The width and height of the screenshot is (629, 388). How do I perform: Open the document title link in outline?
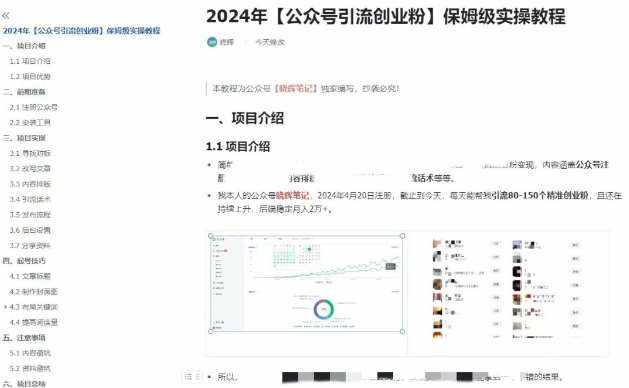[81, 30]
